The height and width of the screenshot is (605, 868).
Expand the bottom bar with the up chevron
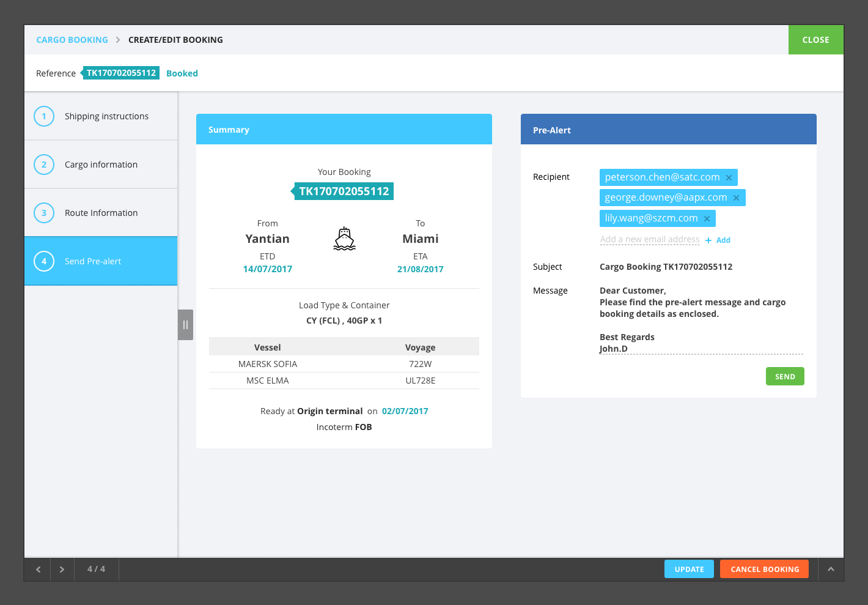(831, 569)
